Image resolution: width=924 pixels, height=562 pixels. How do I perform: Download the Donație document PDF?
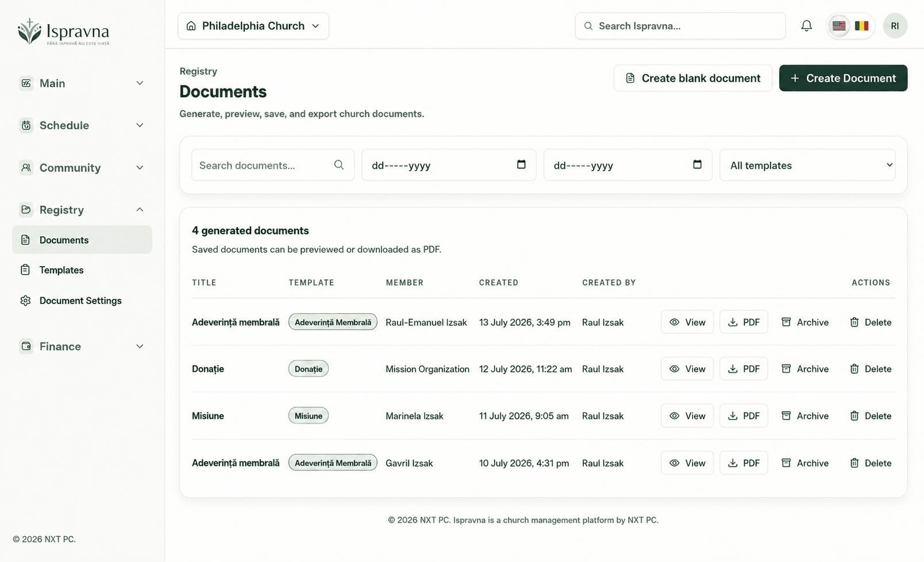point(744,369)
